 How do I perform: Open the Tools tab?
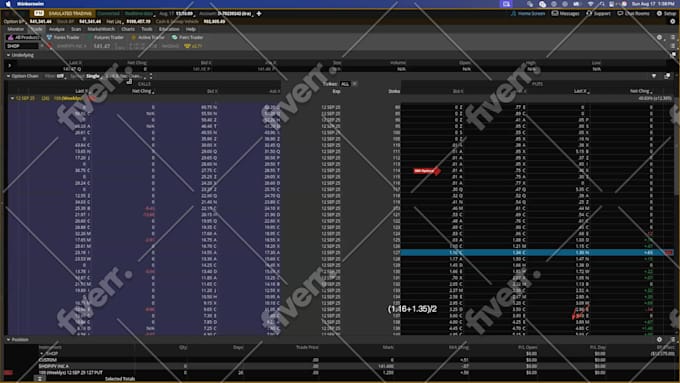coord(147,29)
